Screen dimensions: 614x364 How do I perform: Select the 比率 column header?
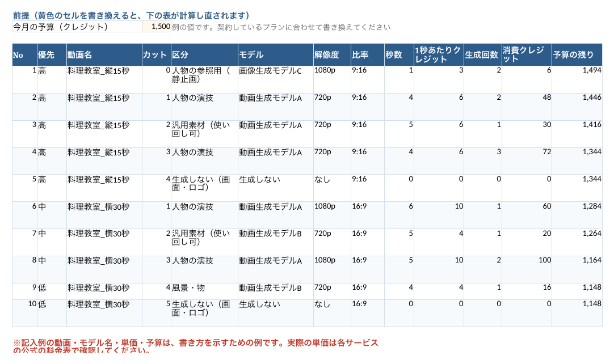click(368, 55)
